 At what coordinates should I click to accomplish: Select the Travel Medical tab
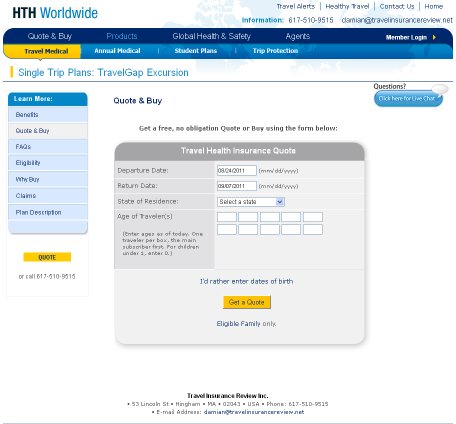tap(46, 51)
